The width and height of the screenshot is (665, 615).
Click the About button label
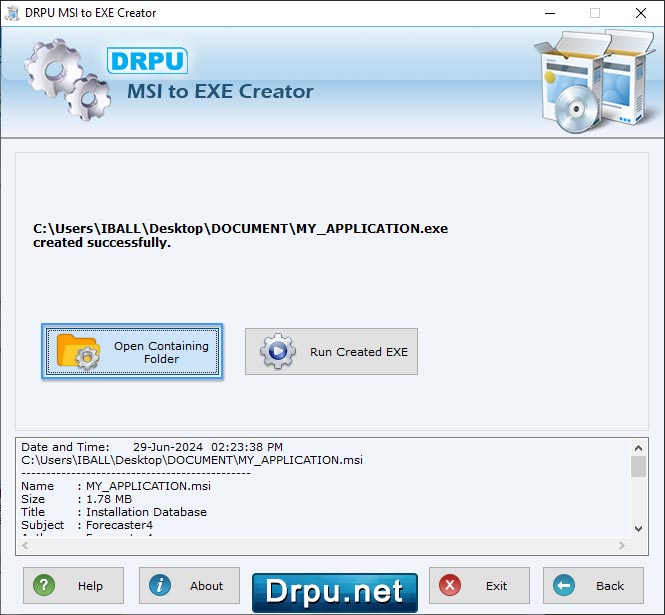(206, 586)
